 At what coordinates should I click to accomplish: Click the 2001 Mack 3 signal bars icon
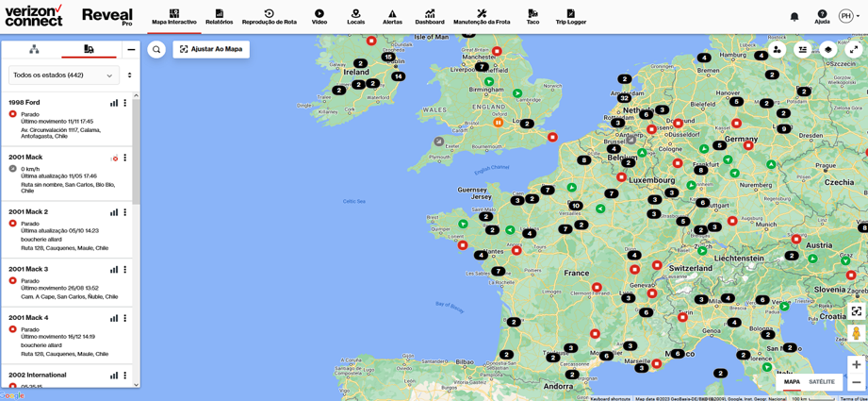[x=114, y=269]
